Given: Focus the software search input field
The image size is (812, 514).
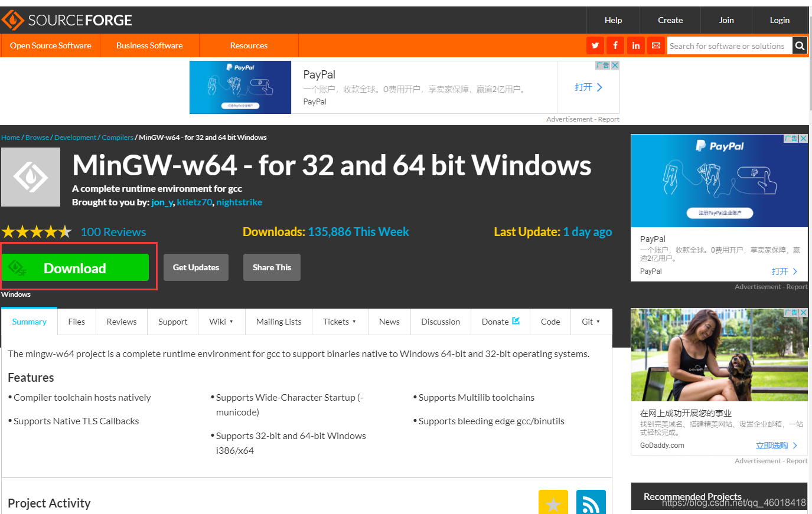Looking at the screenshot, I should pos(730,45).
